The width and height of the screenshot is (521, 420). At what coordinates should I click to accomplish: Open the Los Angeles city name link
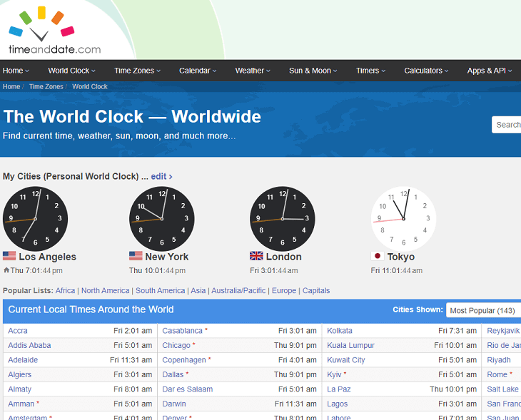[x=48, y=257]
